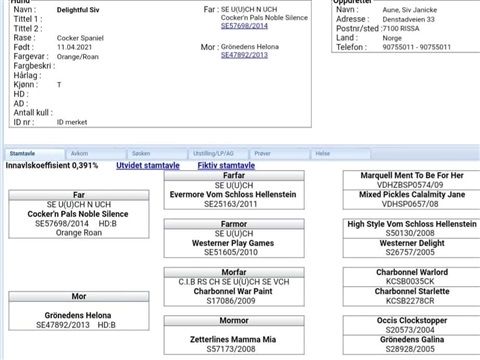Click Evermore Vom Schloss Hellenstein entry
The width and height of the screenshot is (480, 360).
pyautogui.click(x=233, y=194)
